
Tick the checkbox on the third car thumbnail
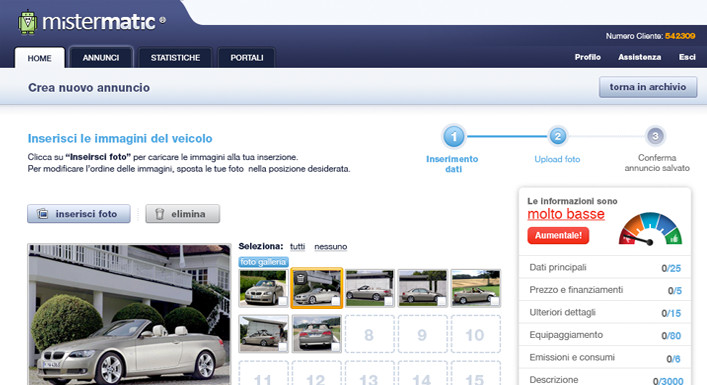388,301
